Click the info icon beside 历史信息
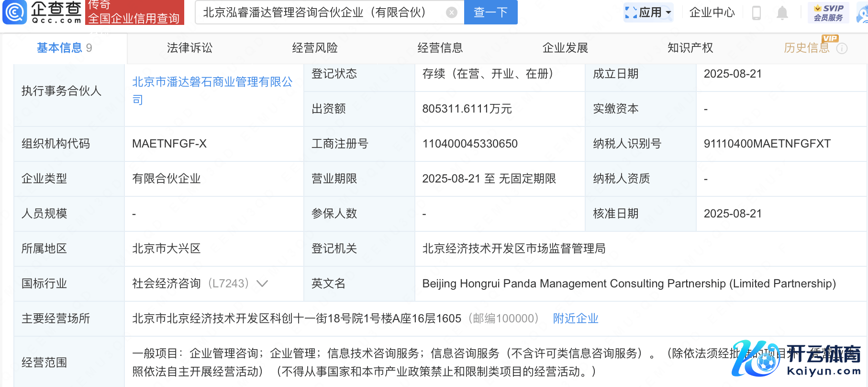This screenshot has width=868, height=387. click(842, 48)
